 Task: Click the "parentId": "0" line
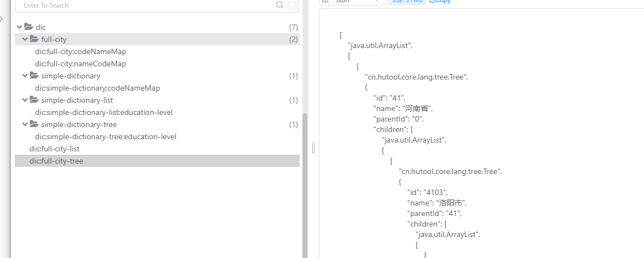click(398, 119)
